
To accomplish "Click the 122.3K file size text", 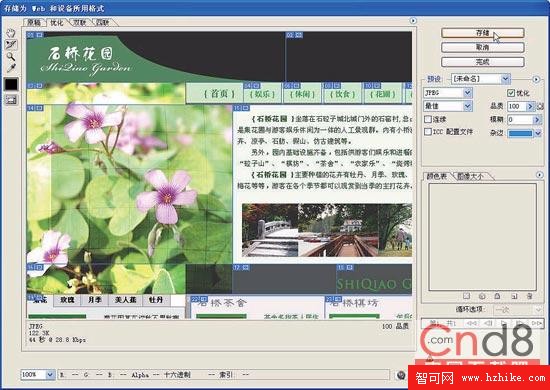I will click(39, 333).
